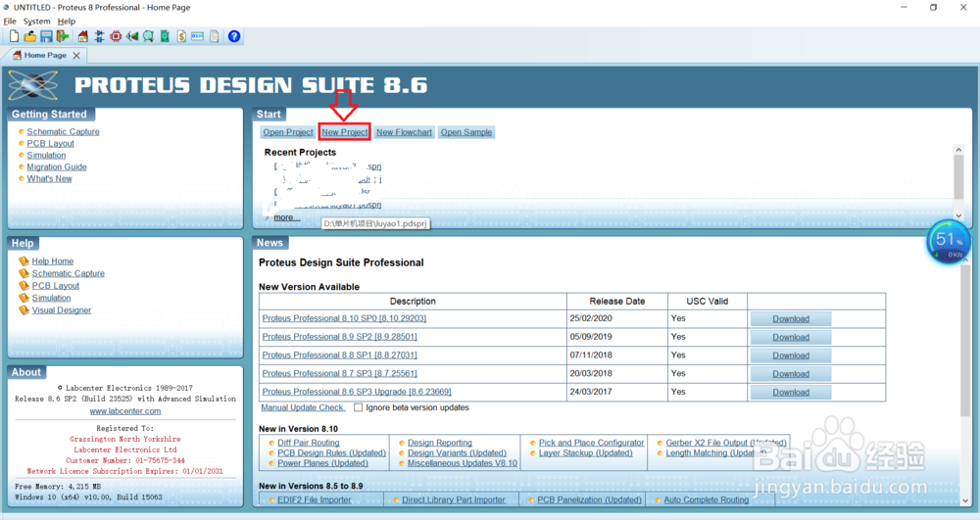Click the Home Page house toolbar icon
The width and height of the screenshot is (980, 520).
83,36
